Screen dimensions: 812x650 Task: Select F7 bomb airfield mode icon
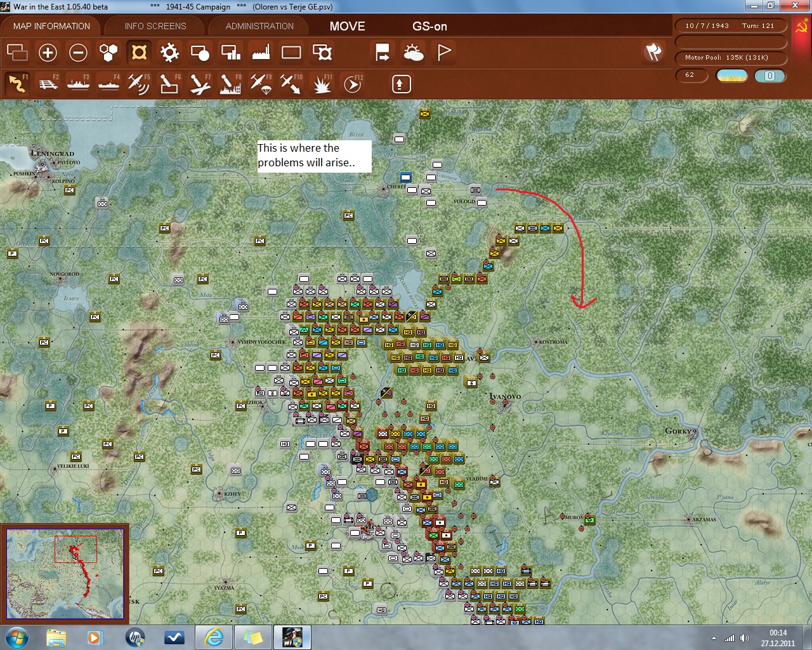200,84
